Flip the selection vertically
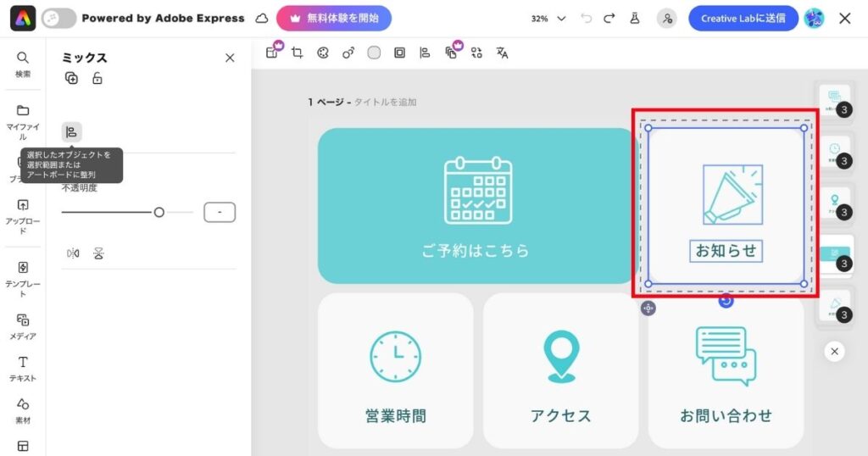868x456 pixels. click(98, 253)
